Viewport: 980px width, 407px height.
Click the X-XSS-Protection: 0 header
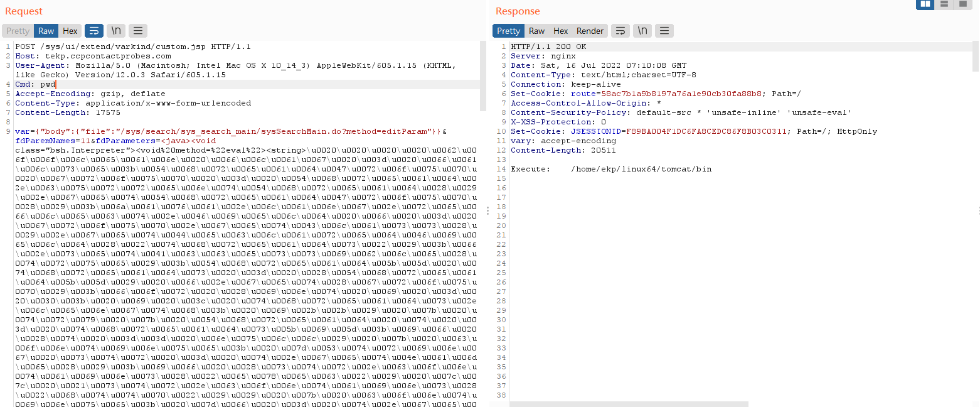click(558, 122)
